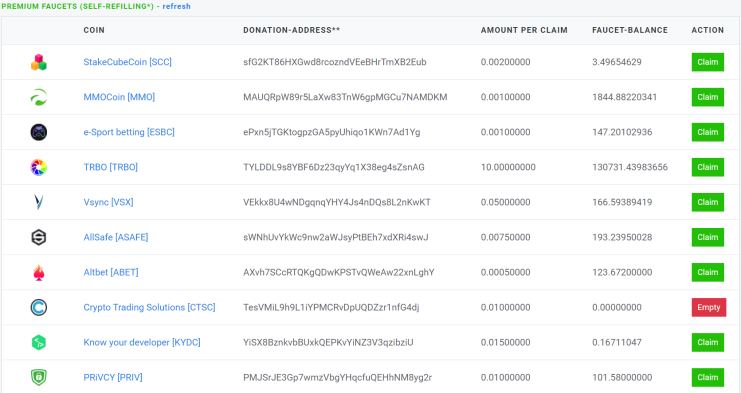Claim from the AllSafe faucet
Viewport: 741px width, 393px height.
(707, 237)
